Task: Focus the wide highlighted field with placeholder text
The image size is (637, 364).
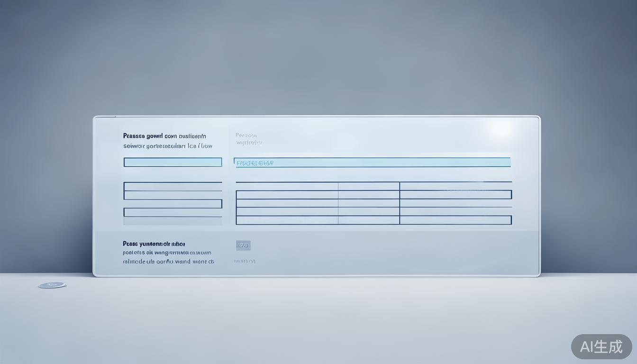Action: click(372, 163)
